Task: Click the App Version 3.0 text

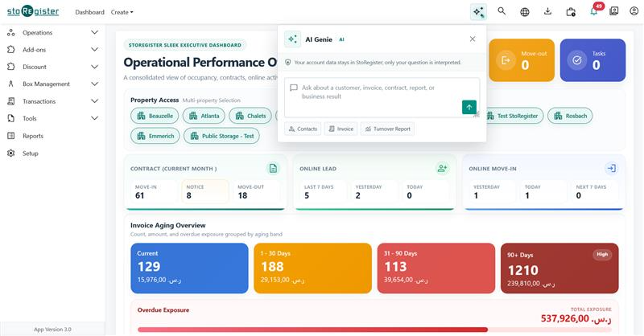Action: tap(52, 330)
